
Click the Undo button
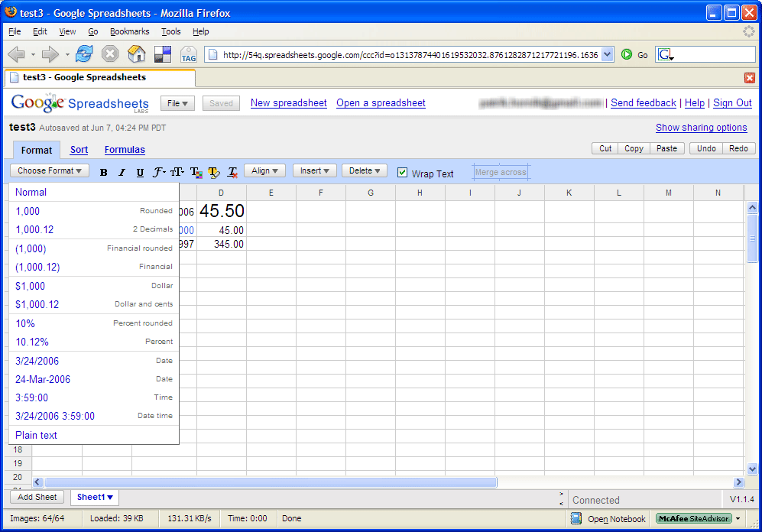[706, 148]
